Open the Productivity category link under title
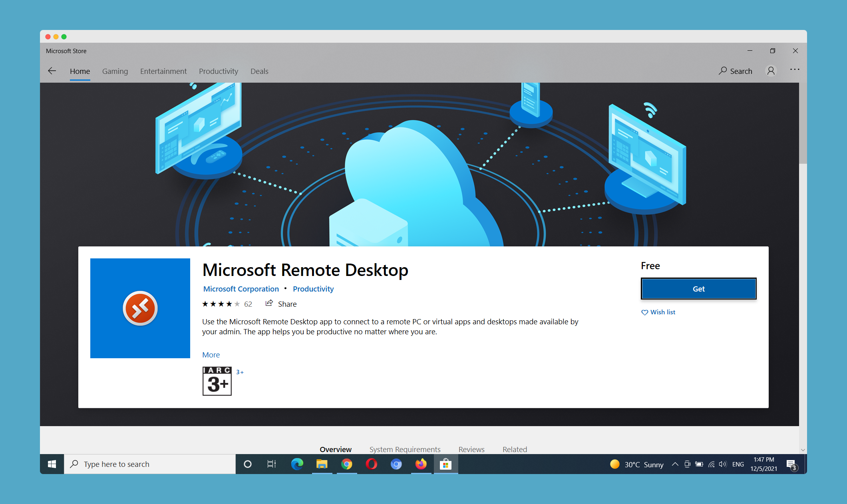The width and height of the screenshot is (847, 504). pyautogui.click(x=313, y=289)
